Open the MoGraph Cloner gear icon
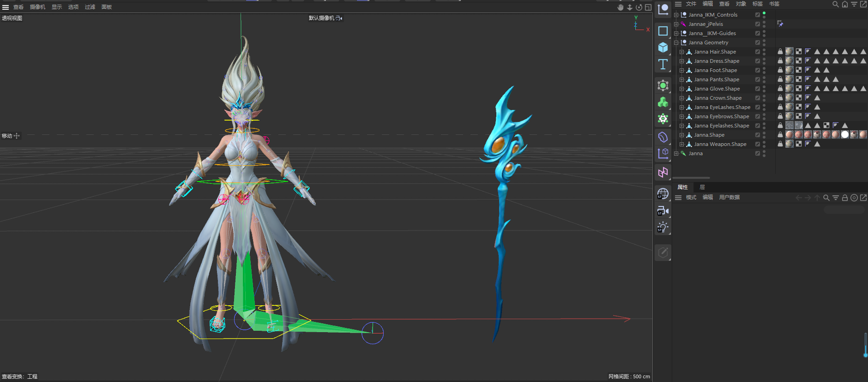The width and height of the screenshot is (868, 382). point(663,119)
